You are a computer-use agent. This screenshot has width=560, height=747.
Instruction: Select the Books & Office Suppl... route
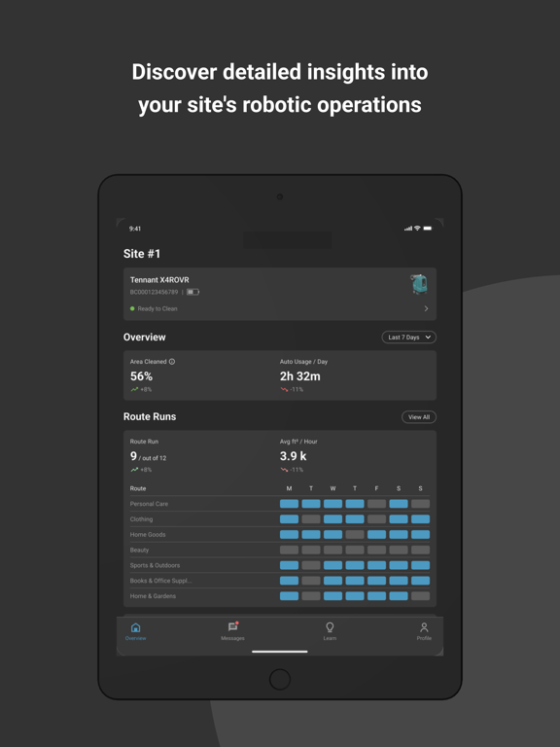[280, 581]
